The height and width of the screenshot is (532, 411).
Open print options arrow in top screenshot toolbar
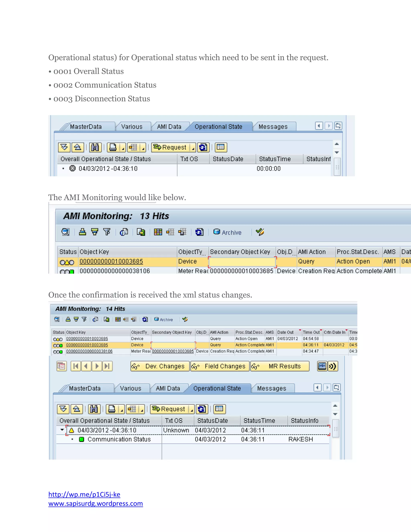(x=123, y=147)
